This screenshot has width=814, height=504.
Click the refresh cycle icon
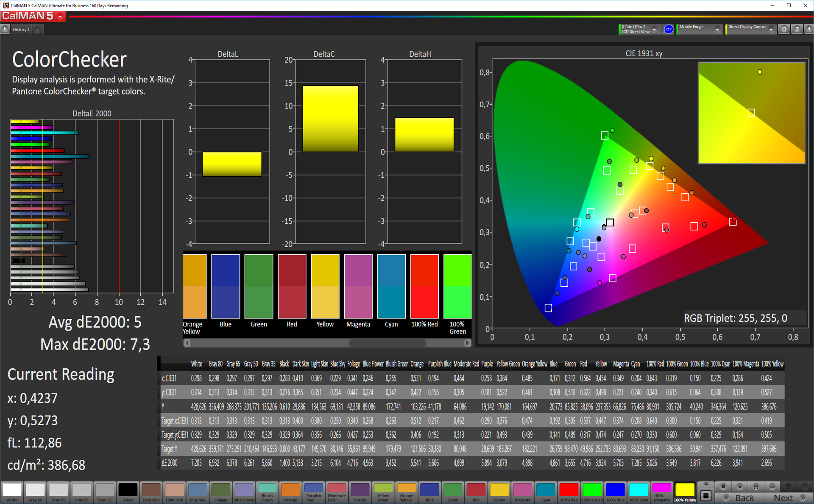coord(788,487)
